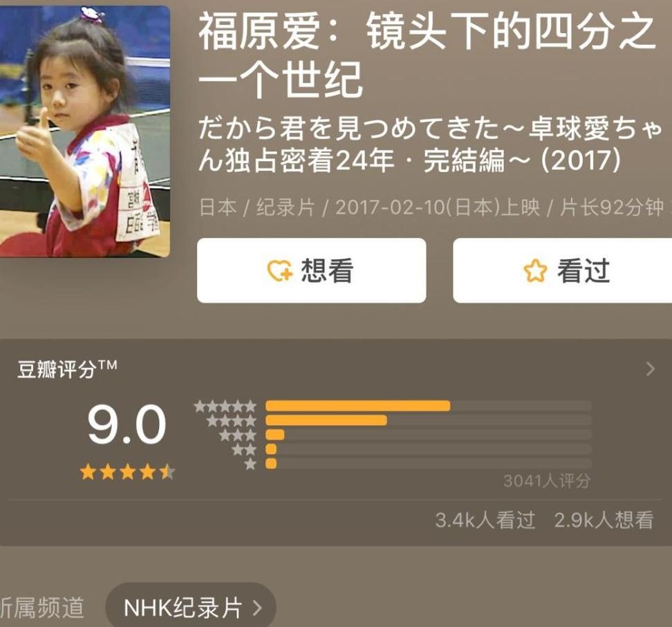Select the five-star rating bar
The image size is (672, 627).
[x=429, y=406]
